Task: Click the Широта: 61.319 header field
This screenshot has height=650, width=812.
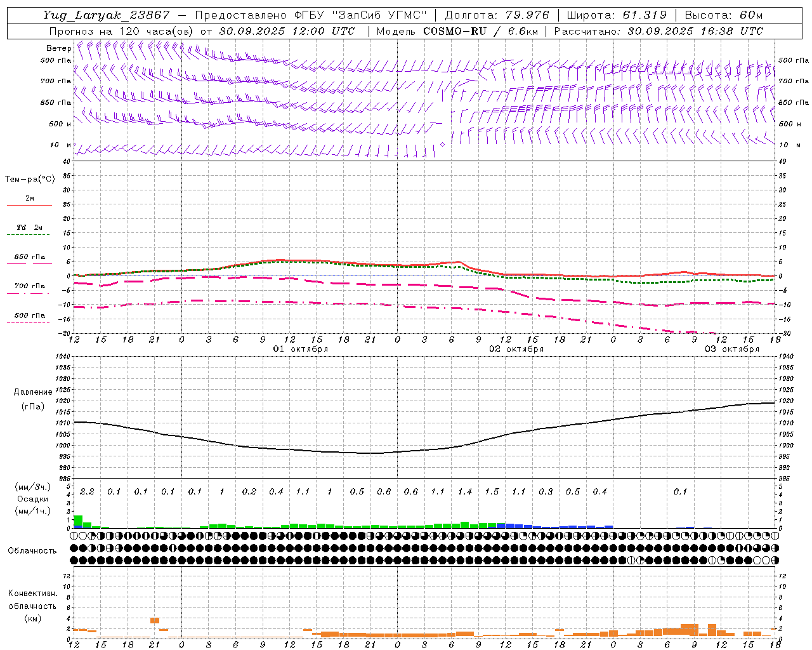Action: [617, 15]
